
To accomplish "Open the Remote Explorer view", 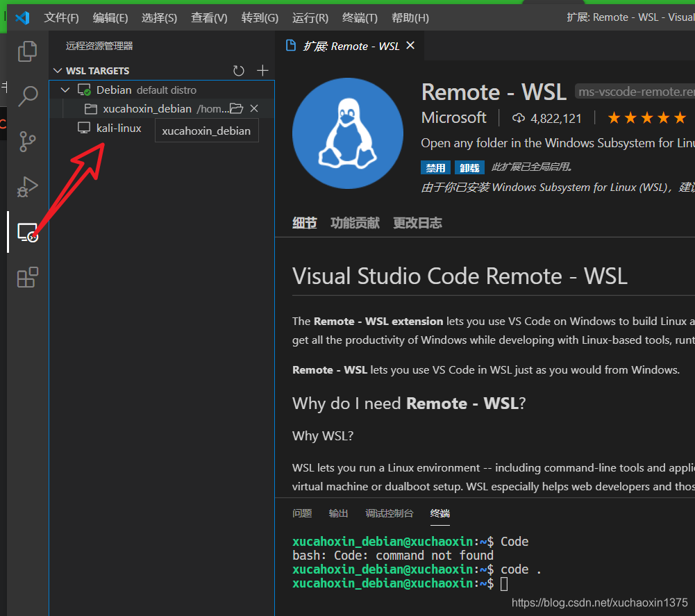I will click(x=28, y=233).
